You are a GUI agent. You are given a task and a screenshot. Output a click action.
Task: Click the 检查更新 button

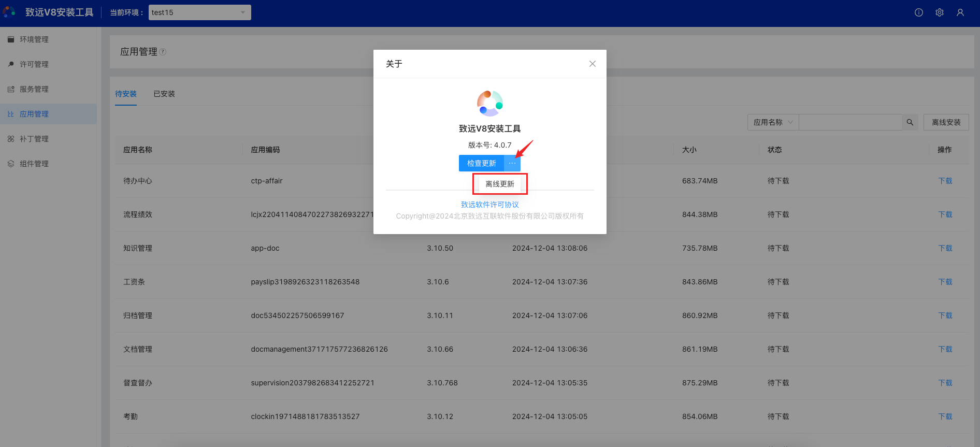pos(482,163)
